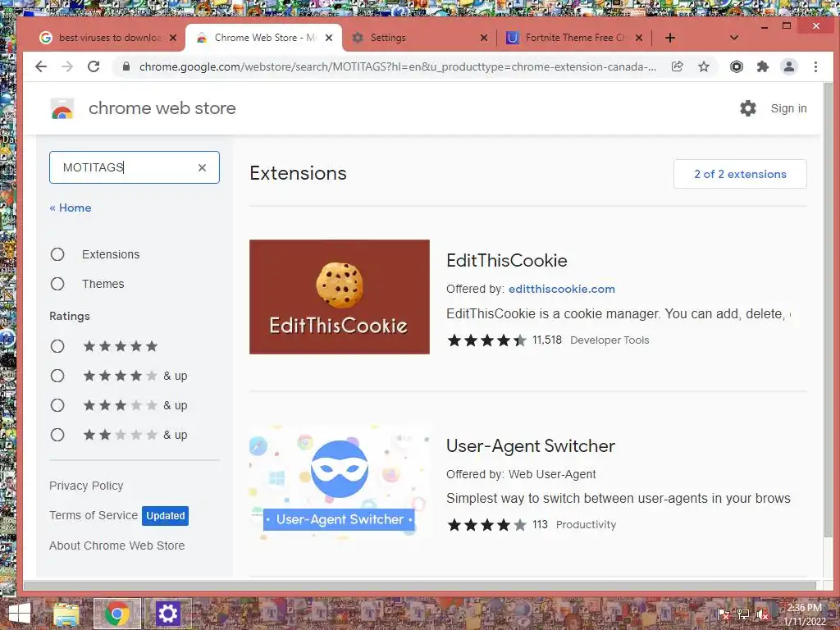Screen dimensions: 840x630
Task: Open the Windows Start button
Action: tap(20, 614)
